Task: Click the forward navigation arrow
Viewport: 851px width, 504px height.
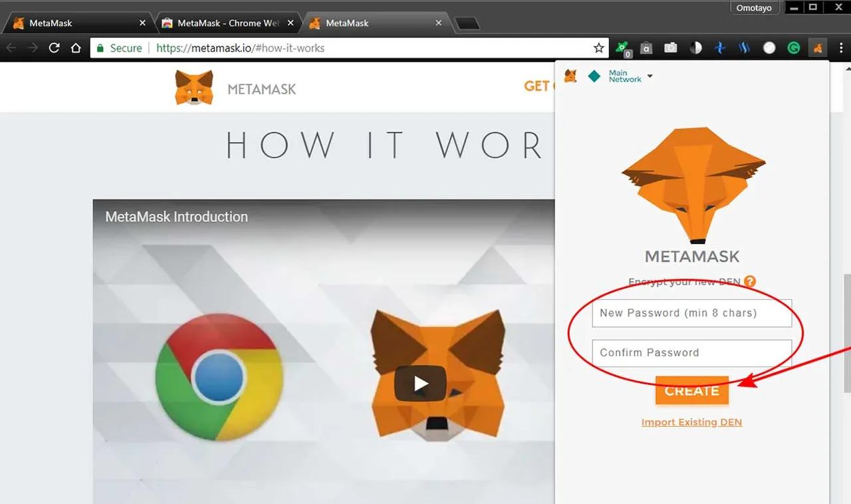Action: click(x=33, y=48)
